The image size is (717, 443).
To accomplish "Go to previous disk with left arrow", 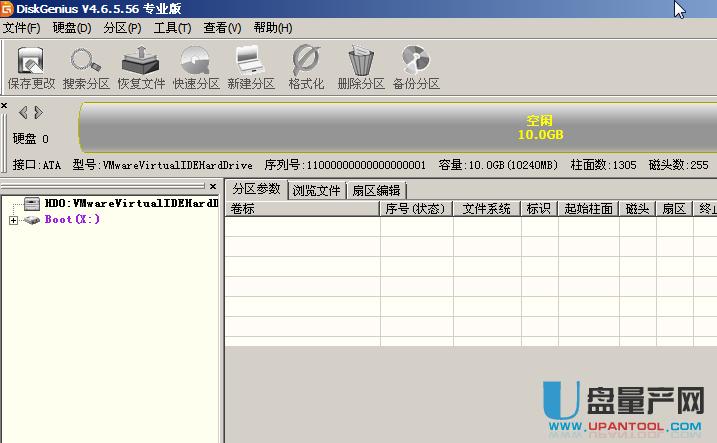I will click(23, 112).
